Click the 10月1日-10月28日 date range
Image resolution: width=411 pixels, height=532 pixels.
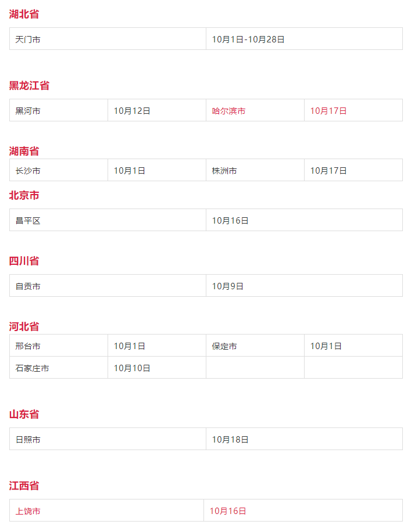point(248,39)
